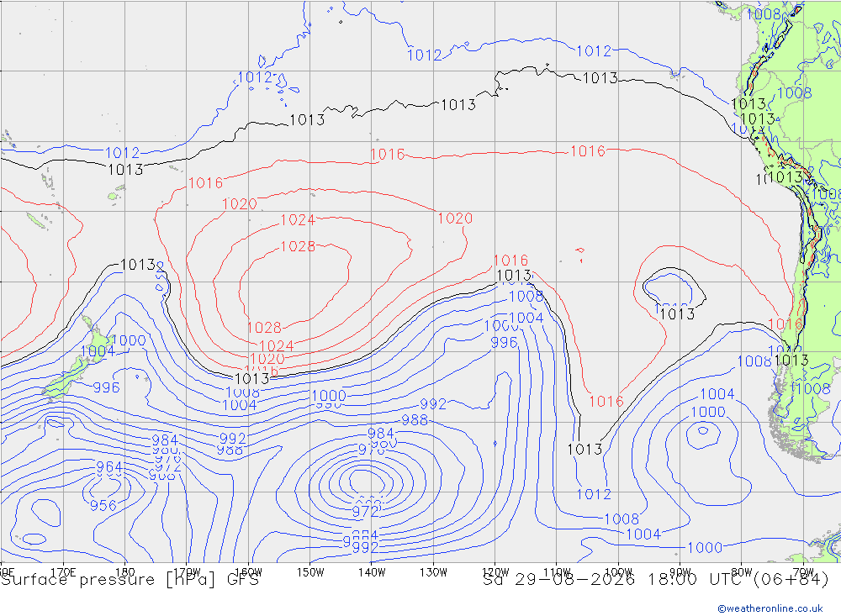Click the 1020 label right of high
841x616 pixels.
click(x=455, y=218)
